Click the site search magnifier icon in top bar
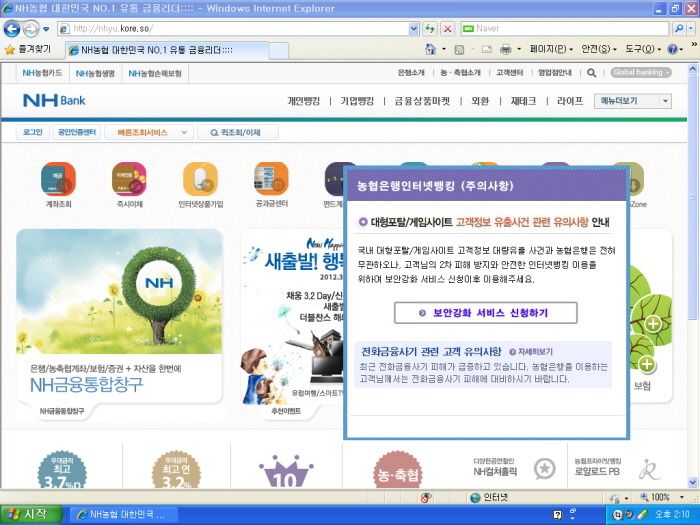 (x=592, y=73)
